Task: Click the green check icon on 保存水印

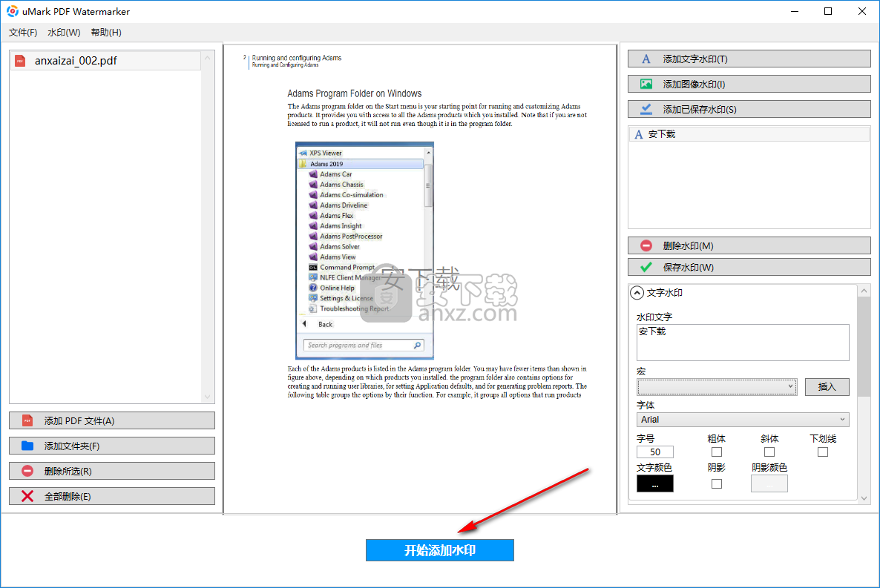Action: 646,267
